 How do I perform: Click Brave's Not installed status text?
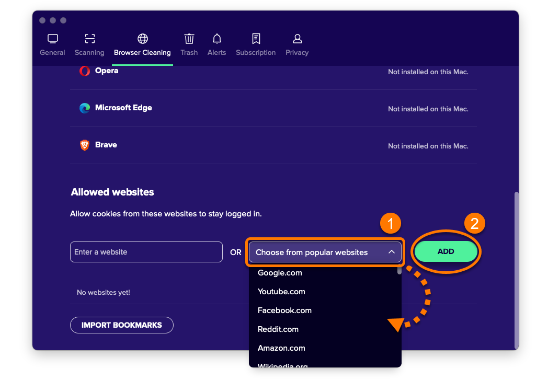coord(428,146)
